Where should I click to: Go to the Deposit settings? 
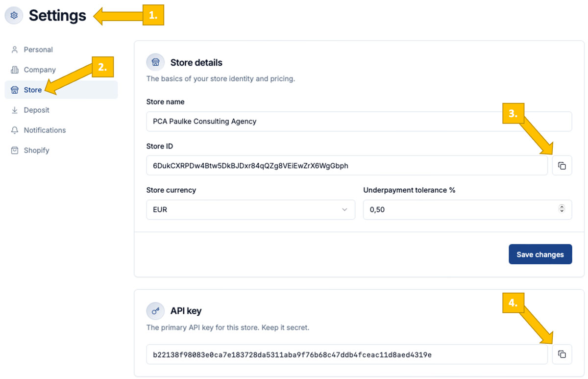click(x=61, y=110)
